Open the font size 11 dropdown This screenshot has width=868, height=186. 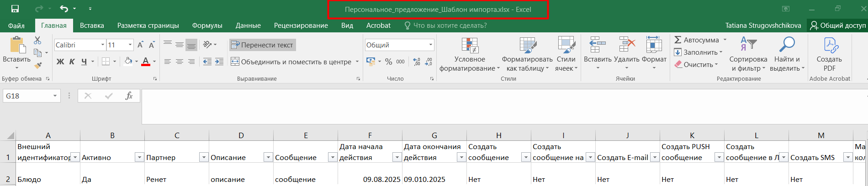130,45
